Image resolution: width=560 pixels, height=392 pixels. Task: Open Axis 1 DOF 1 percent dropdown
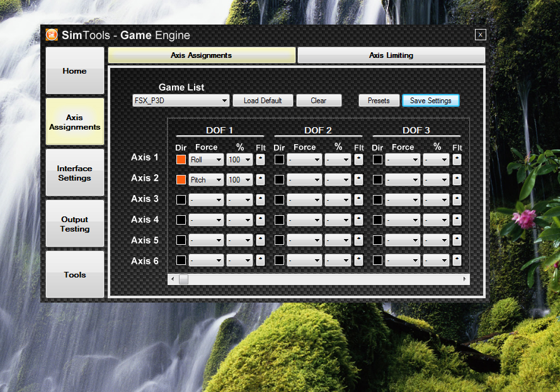(239, 159)
